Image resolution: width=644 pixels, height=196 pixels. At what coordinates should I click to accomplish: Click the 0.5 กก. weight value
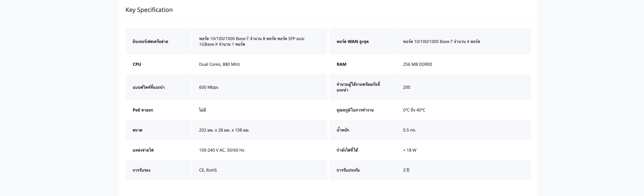410,130
